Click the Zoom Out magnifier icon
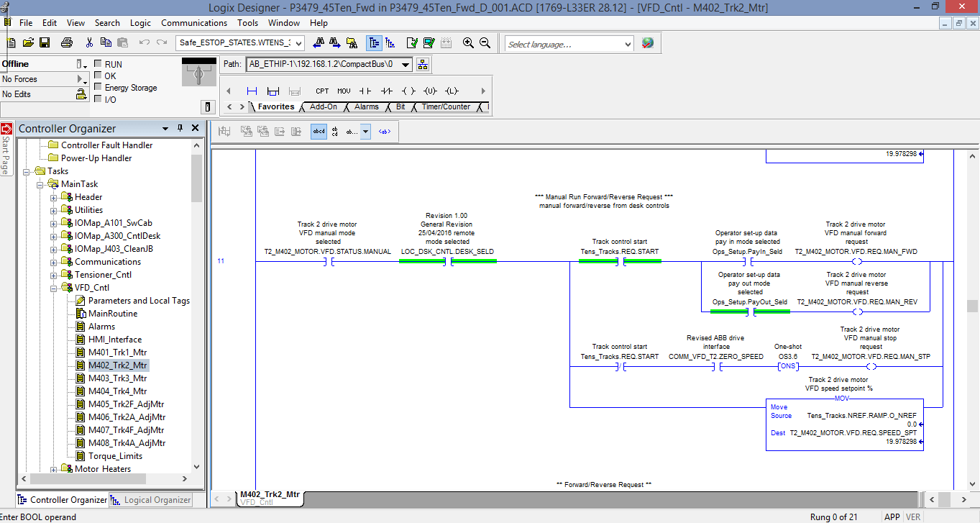Viewport: 980px width, 523px height. point(485,43)
